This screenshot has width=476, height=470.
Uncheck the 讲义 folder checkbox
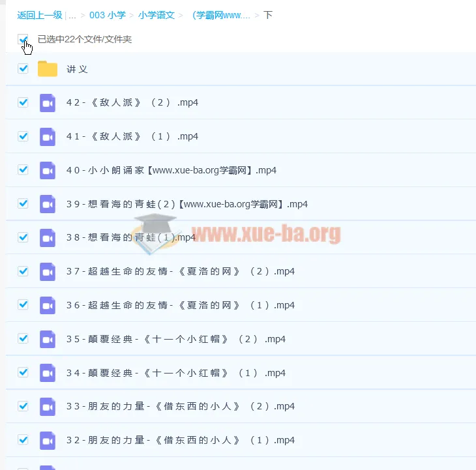[x=23, y=68]
